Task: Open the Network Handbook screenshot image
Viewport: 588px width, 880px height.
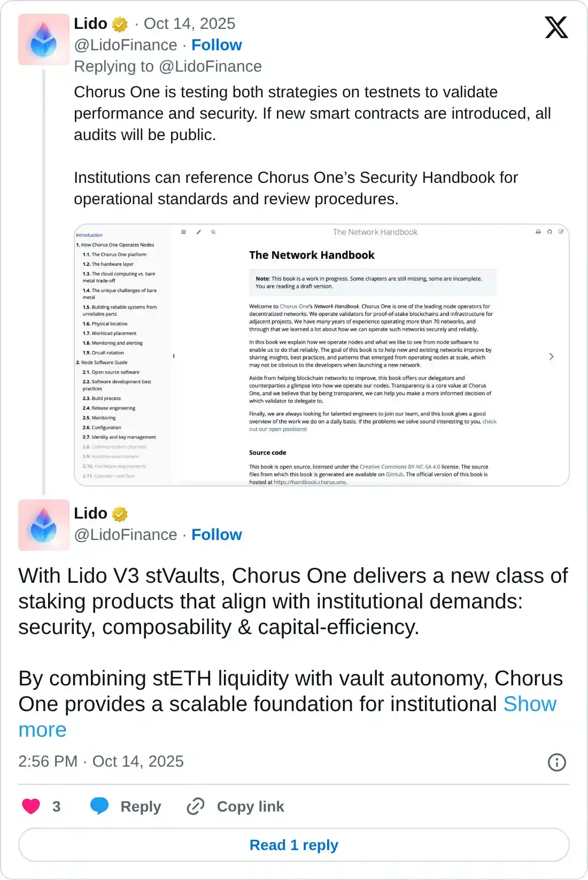Action: pyautogui.click(x=321, y=355)
